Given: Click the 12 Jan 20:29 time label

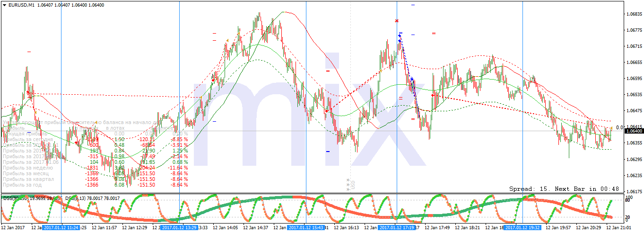Looking at the screenshot, I should click(x=589, y=228).
